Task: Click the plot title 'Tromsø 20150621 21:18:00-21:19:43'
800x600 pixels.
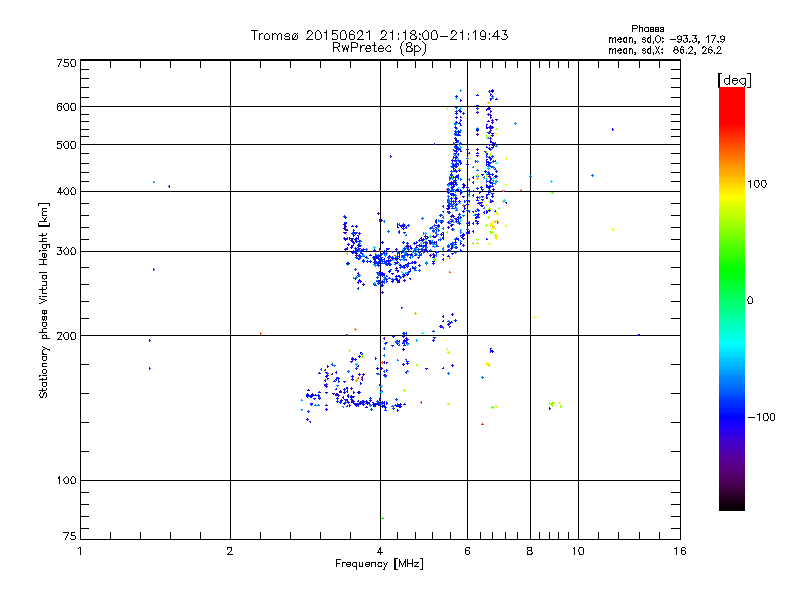Action: (x=379, y=35)
